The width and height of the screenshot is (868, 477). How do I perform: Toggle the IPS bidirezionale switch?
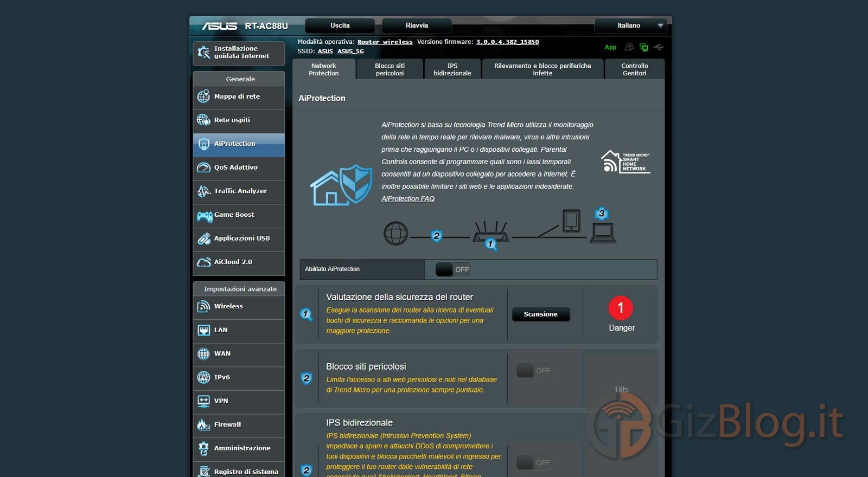point(534,462)
